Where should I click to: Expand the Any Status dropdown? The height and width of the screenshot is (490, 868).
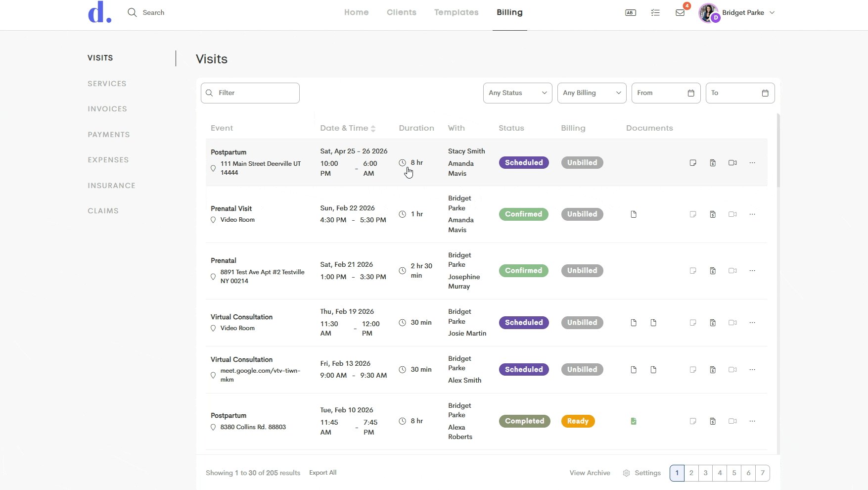[x=517, y=93]
